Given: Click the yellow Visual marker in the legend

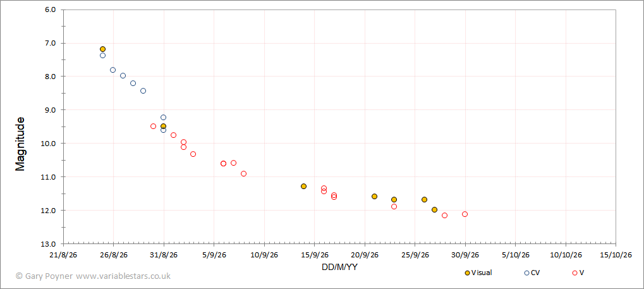Looking at the screenshot, I should pyautogui.click(x=467, y=273).
